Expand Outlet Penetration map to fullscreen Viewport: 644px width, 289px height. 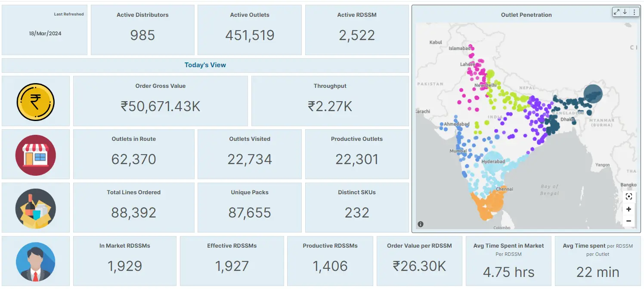click(x=617, y=12)
